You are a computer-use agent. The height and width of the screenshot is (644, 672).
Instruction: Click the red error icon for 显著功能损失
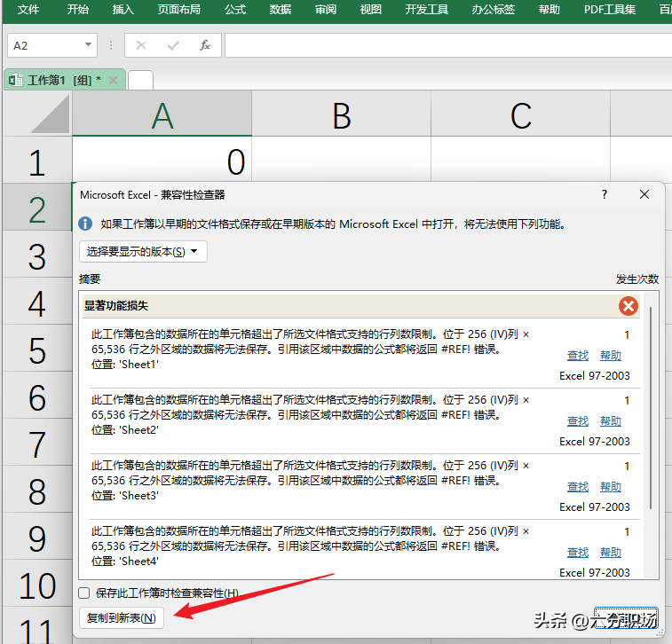point(629,306)
